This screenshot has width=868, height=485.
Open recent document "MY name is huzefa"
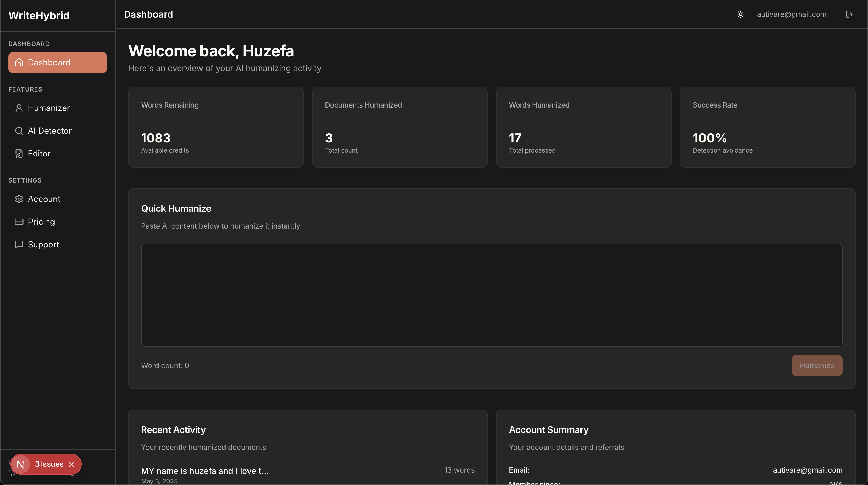[205, 471]
